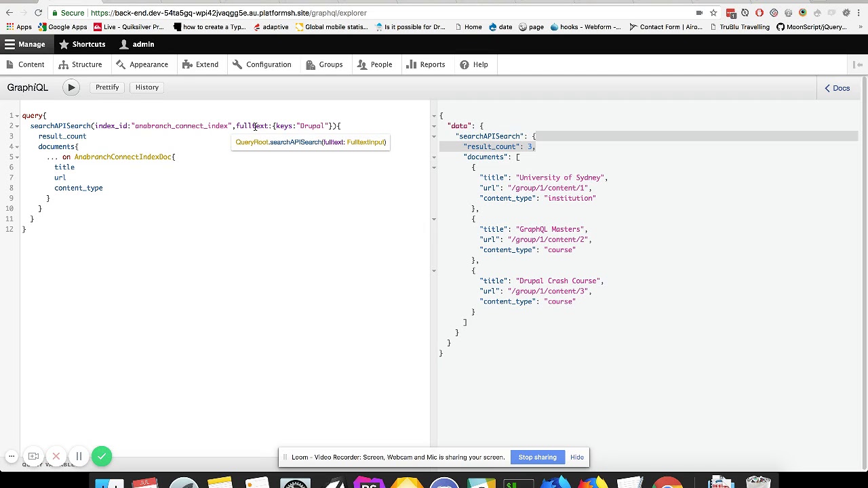Click the FulltextInput type in tooltip
The height and width of the screenshot is (488, 868).
(x=365, y=142)
